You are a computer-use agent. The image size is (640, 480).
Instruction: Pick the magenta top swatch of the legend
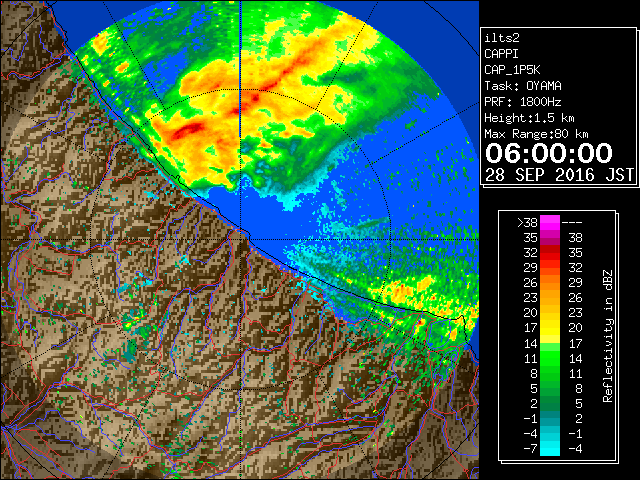click(x=550, y=223)
